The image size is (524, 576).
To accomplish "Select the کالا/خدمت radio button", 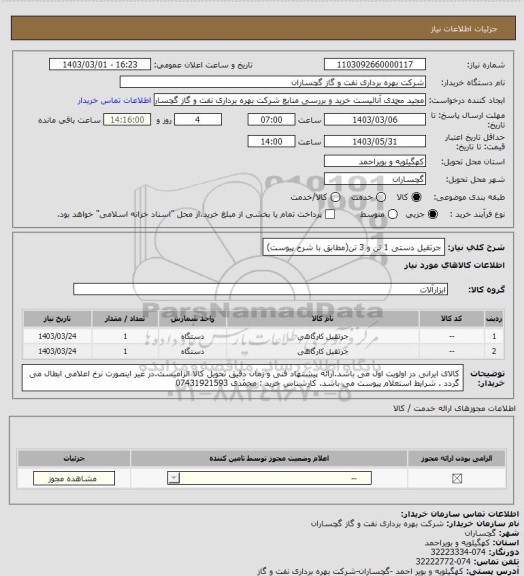I will (335, 197).
